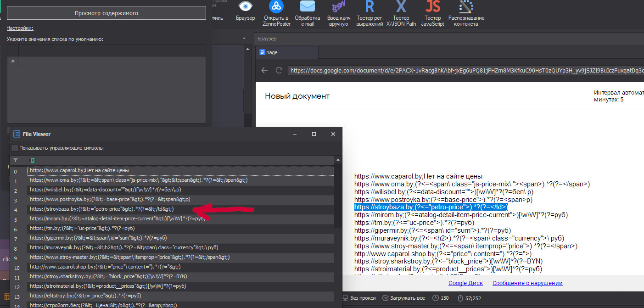This screenshot has width=644, height=308.
Task: Click File Viewer scrollbar up arrow
Action: (338, 160)
